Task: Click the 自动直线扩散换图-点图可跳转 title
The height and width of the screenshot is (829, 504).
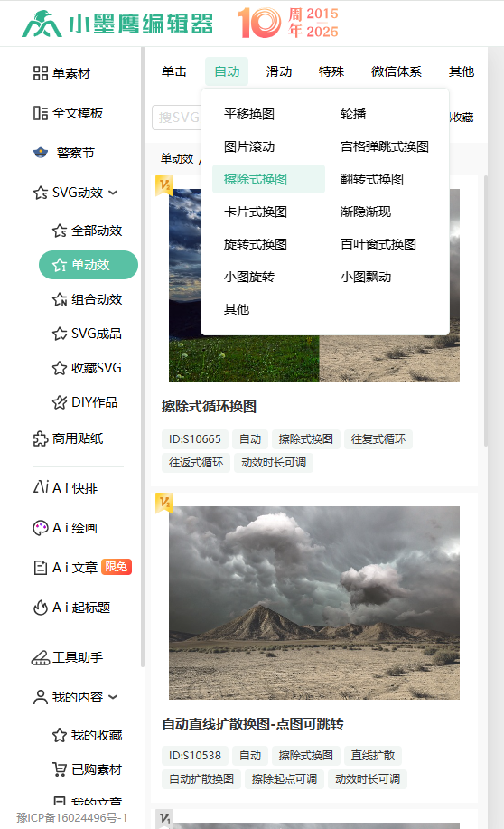Action: [x=253, y=724]
